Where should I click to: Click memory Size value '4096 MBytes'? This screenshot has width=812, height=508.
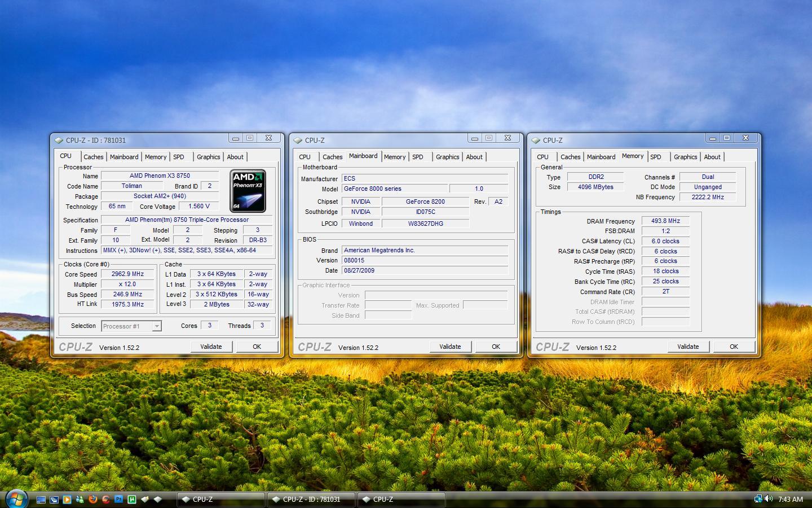coord(595,187)
